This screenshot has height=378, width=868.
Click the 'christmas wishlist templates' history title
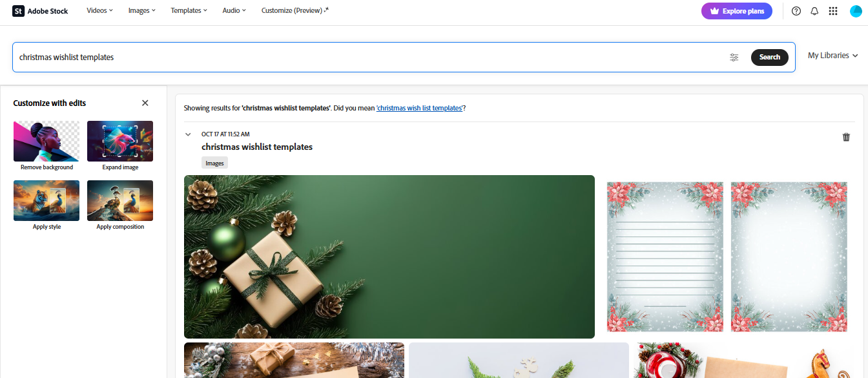point(257,147)
